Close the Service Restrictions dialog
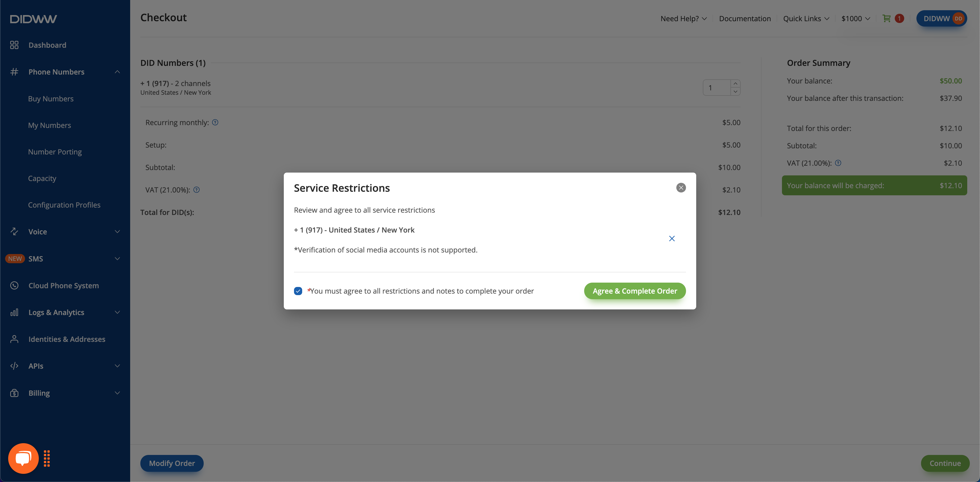This screenshot has width=980, height=482. point(681,188)
